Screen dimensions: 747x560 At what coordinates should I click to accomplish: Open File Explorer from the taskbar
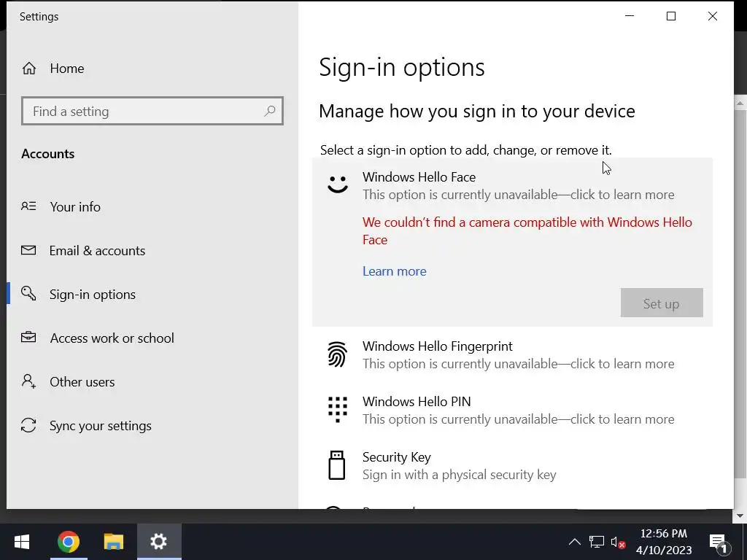pyautogui.click(x=113, y=542)
